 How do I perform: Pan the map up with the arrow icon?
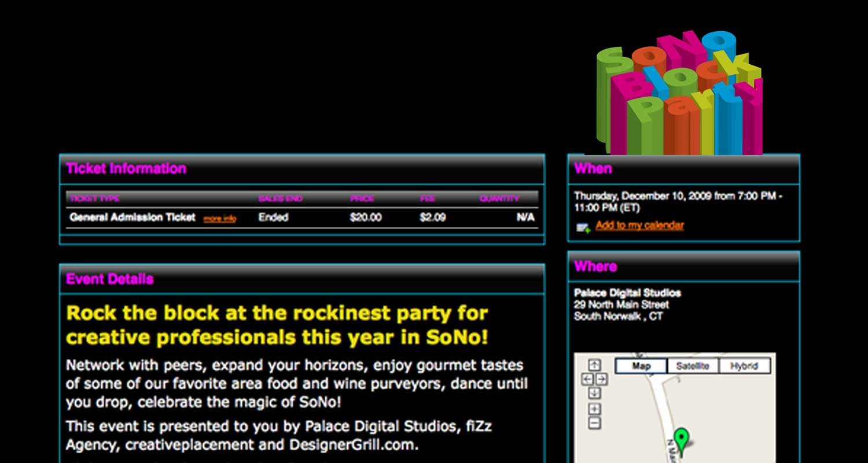(x=594, y=364)
